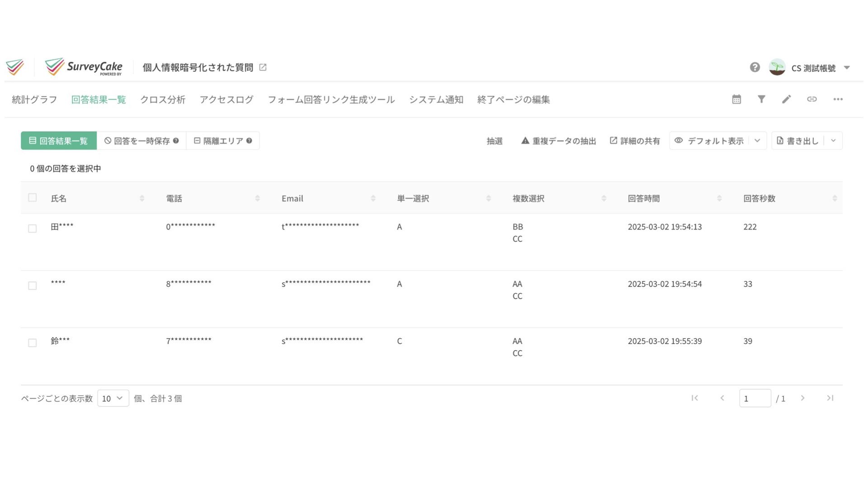Sort by 回答時間 column arrows

tap(719, 198)
